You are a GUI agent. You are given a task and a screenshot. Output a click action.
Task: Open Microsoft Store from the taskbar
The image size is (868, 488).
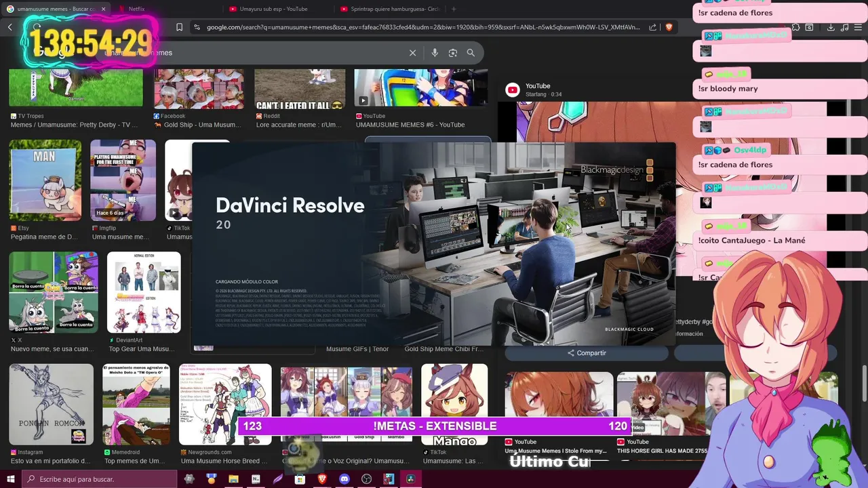point(300,479)
